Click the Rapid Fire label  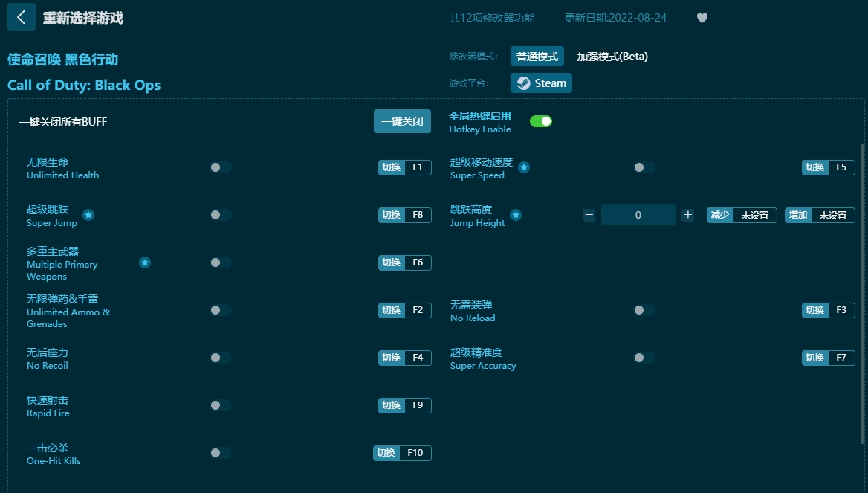[48, 413]
